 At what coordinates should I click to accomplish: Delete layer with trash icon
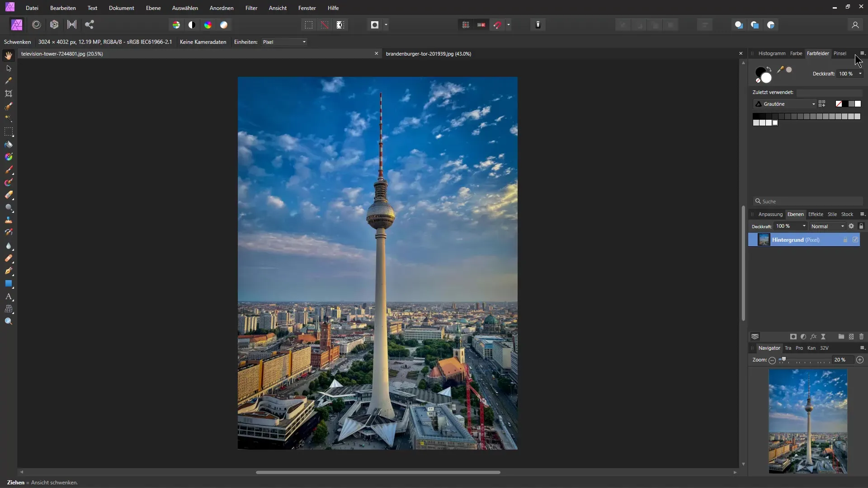861,337
